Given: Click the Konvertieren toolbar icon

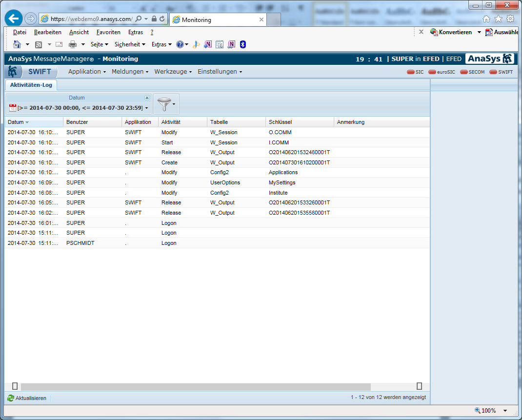Looking at the screenshot, I should point(434,32).
